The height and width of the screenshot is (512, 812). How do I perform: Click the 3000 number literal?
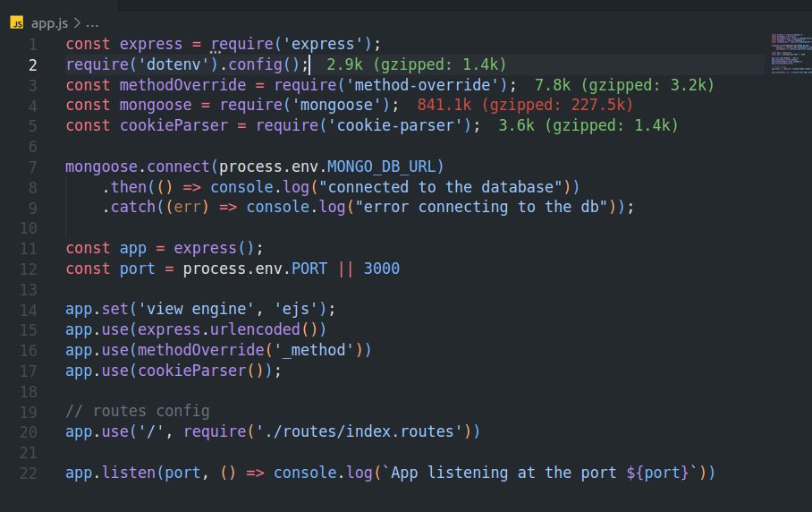(x=382, y=269)
